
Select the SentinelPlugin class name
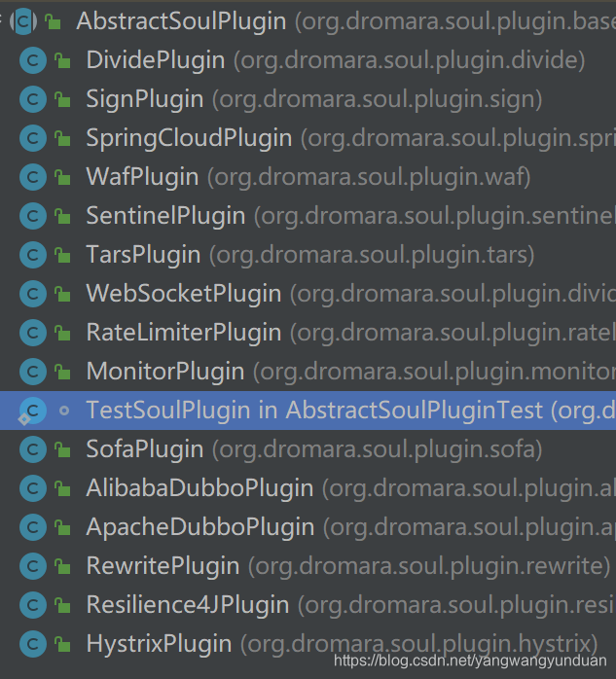coord(165,216)
